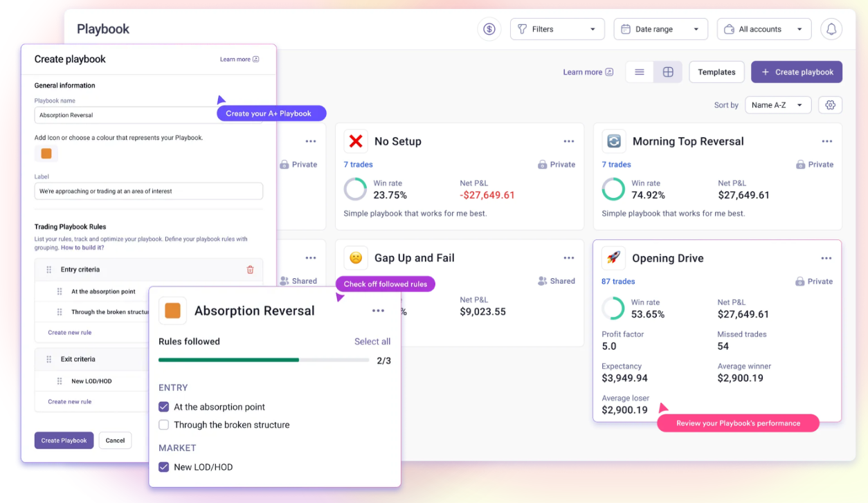
Task: Uncheck At the absorption point checkbox
Action: tap(164, 407)
